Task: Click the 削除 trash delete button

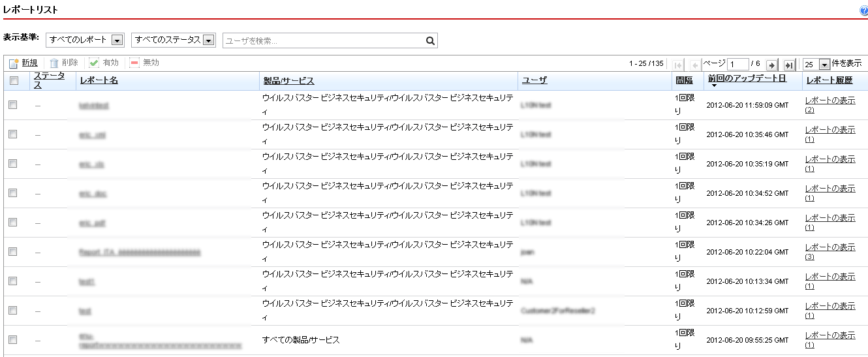Action: click(64, 63)
